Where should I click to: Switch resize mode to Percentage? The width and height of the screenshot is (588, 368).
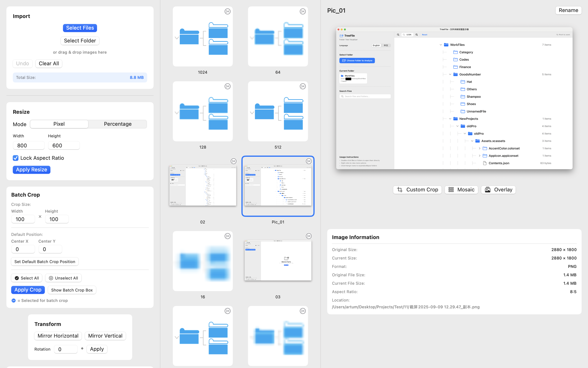tap(118, 124)
